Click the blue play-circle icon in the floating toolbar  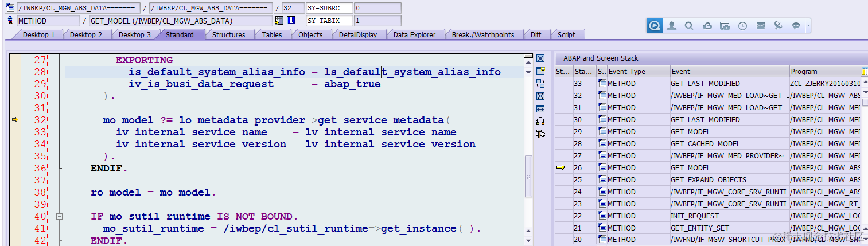pos(654,26)
